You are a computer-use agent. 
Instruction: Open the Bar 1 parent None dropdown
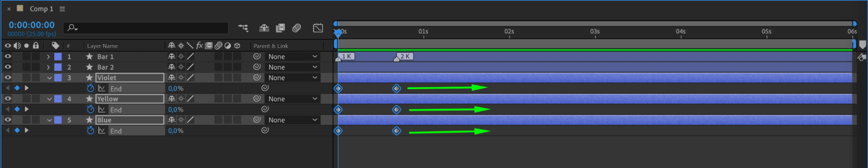[293, 56]
